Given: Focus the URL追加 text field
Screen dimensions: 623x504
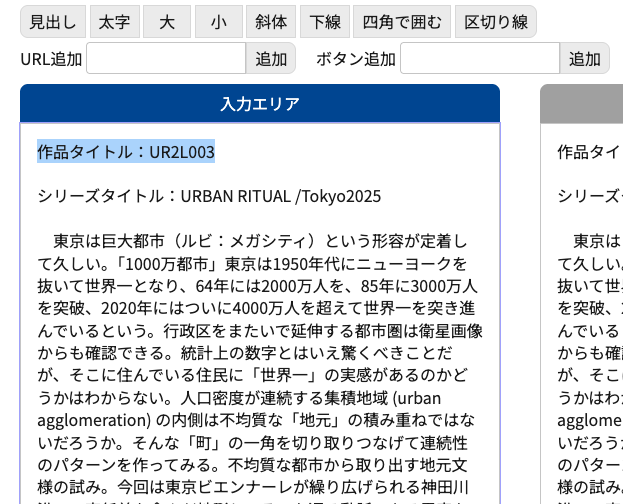Looking at the screenshot, I should click(x=166, y=58).
